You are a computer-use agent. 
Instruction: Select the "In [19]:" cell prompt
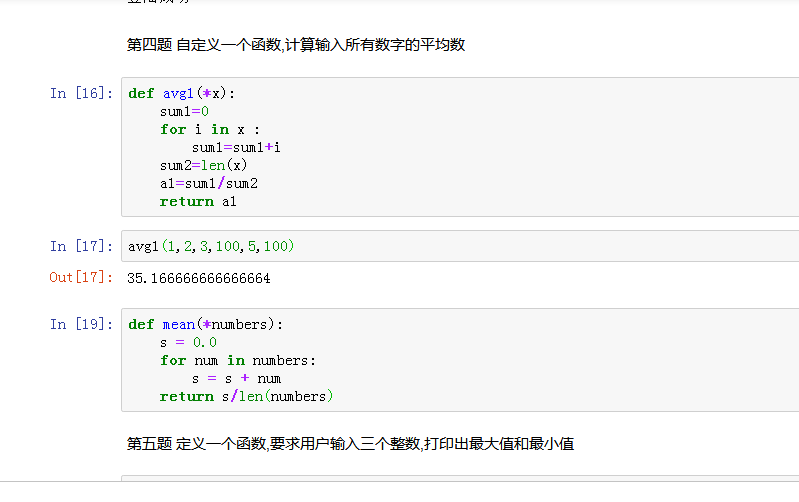click(x=81, y=324)
